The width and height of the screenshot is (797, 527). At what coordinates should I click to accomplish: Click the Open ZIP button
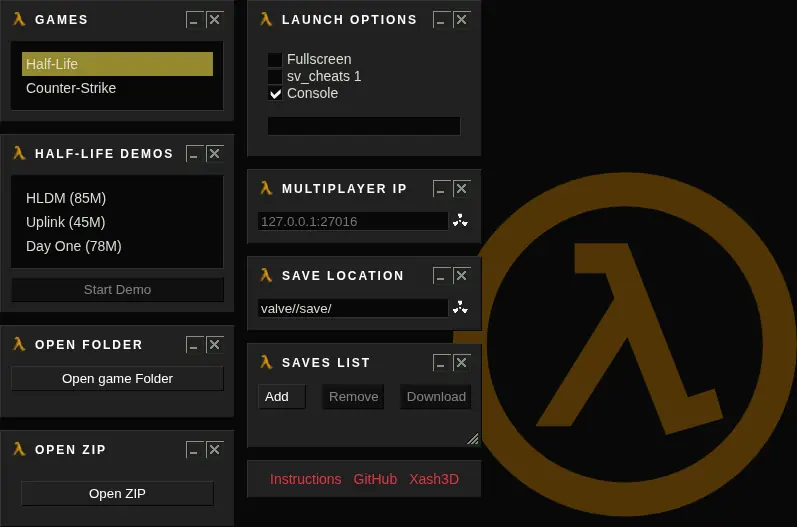click(x=117, y=493)
